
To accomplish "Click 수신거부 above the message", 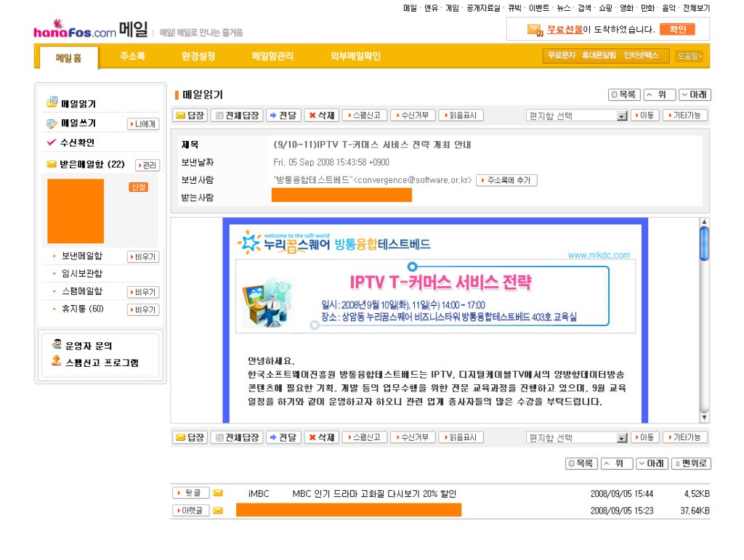I will (x=413, y=115).
